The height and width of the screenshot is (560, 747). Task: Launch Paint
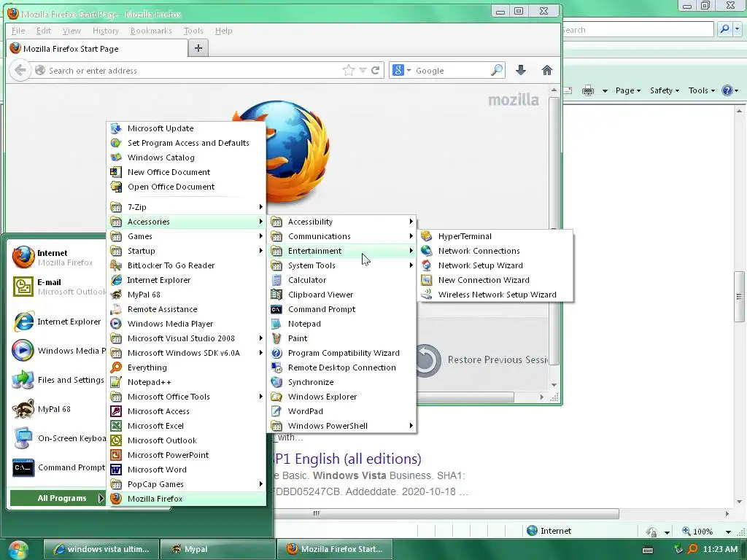pos(341,338)
